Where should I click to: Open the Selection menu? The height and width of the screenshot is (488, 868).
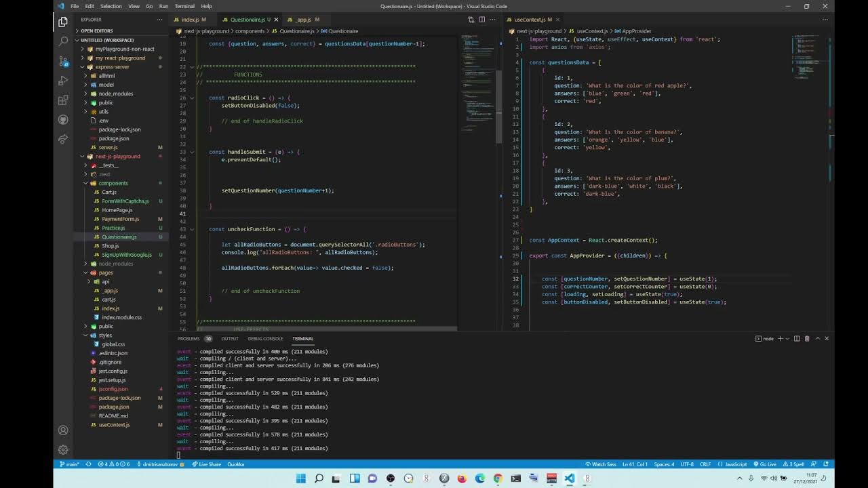pyautogui.click(x=111, y=6)
